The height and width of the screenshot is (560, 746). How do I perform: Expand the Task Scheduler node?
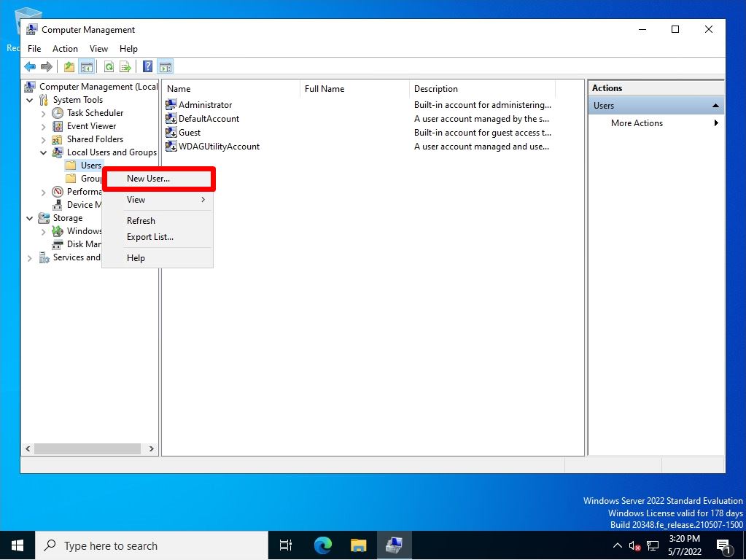[x=43, y=113]
